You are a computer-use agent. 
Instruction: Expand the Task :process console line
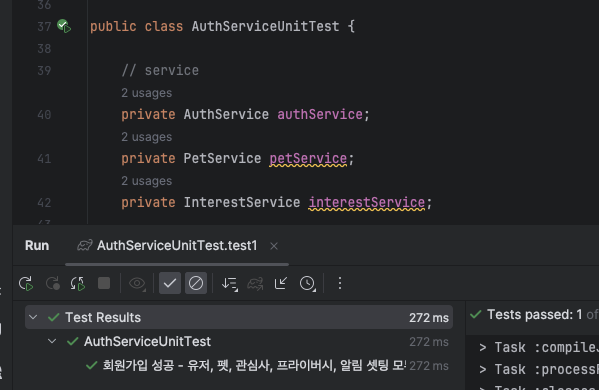pyautogui.click(x=483, y=369)
